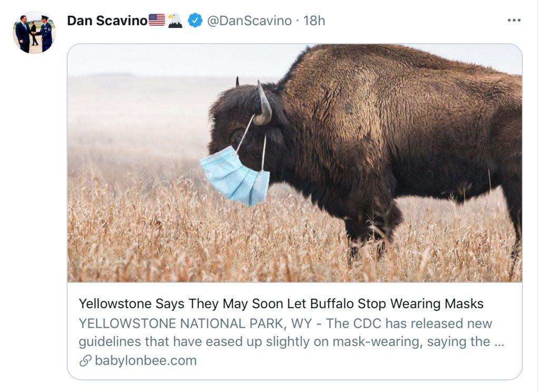Click the eagle emoji beside the name
Image resolution: width=540 pixels, height=392 pixels.
point(175,21)
